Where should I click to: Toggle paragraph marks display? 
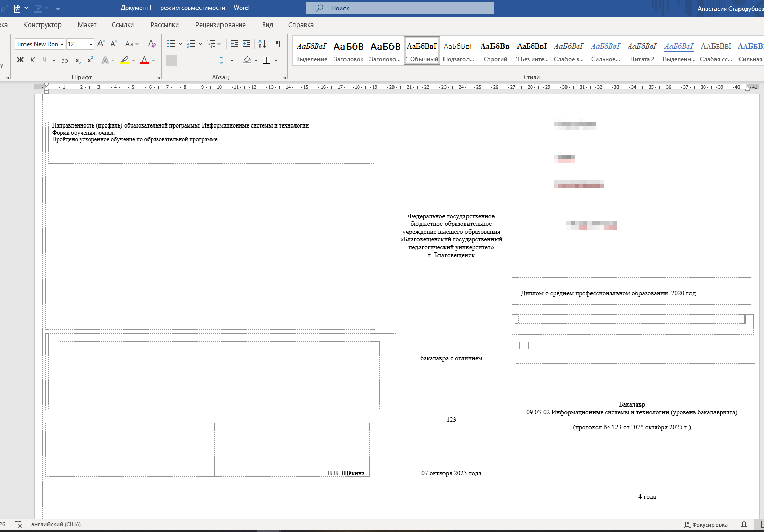point(278,44)
